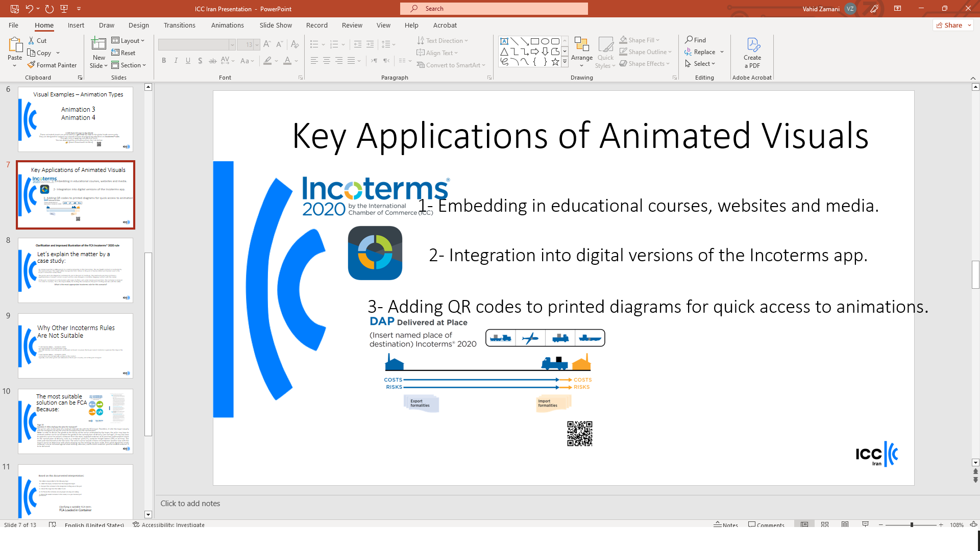Toggle italic formatting
Viewport: 980px width, 551px height.
coord(176,61)
